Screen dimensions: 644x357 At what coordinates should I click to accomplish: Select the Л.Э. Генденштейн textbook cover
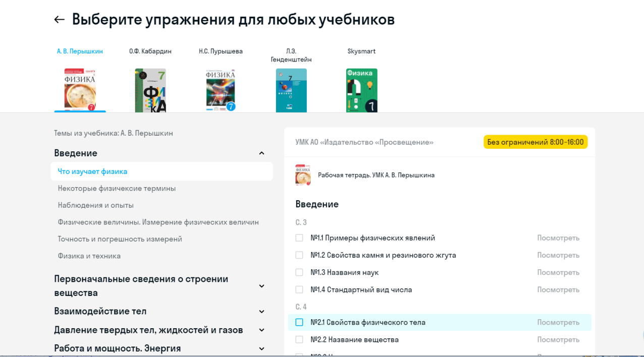tap(291, 90)
